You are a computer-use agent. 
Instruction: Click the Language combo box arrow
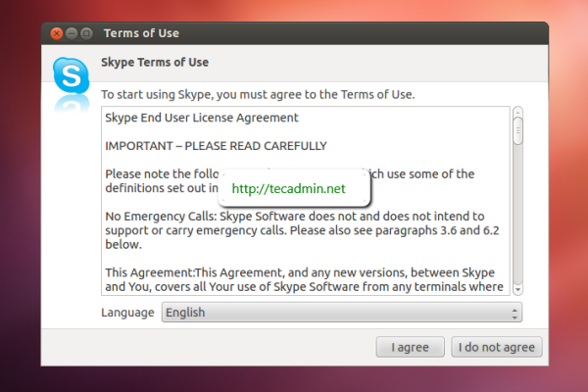514,313
